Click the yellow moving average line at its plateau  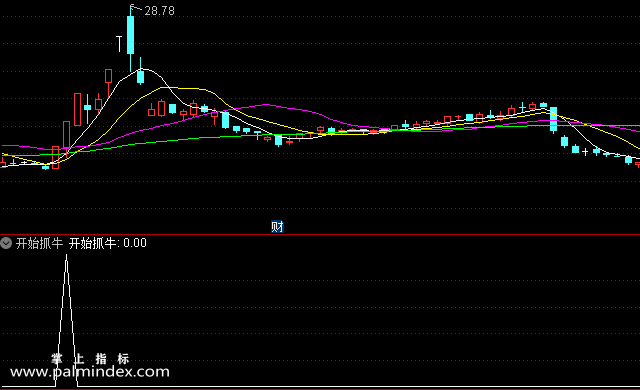coord(184,88)
